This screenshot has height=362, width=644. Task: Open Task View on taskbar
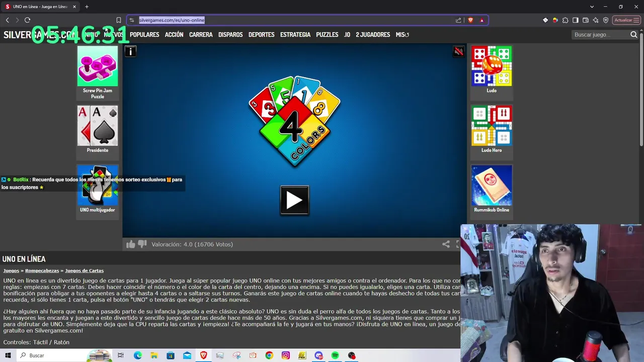121,355
